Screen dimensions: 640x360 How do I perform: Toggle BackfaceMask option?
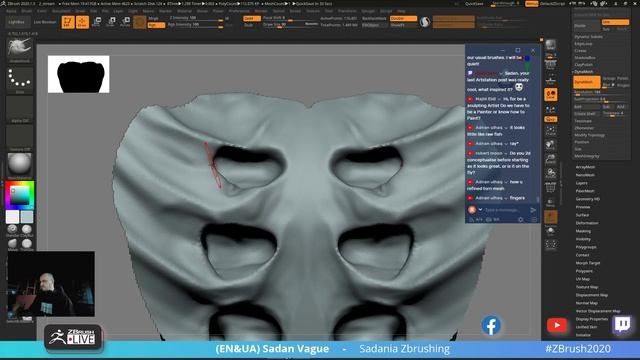pyautogui.click(x=374, y=18)
